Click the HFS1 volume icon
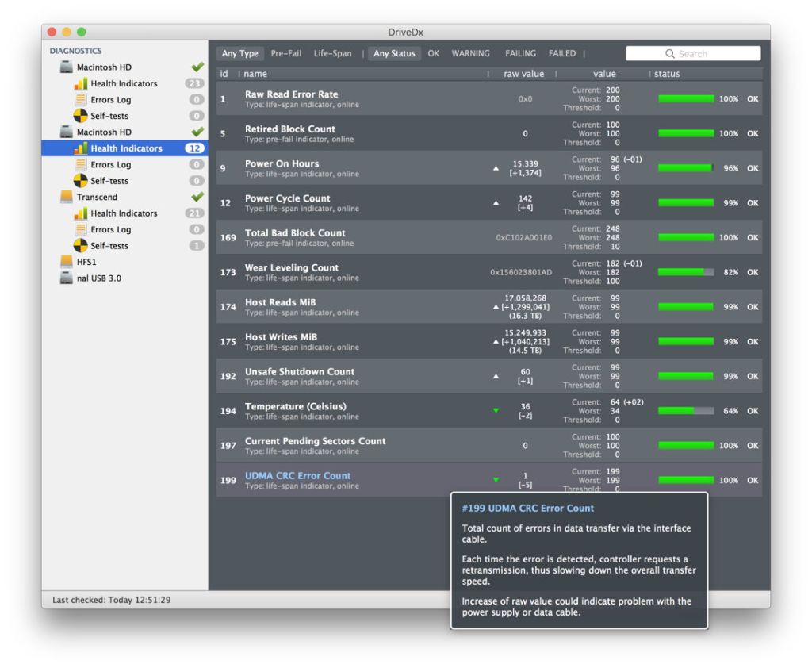This screenshot has width=812, height=668. pyautogui.click(x=67, y=262)
